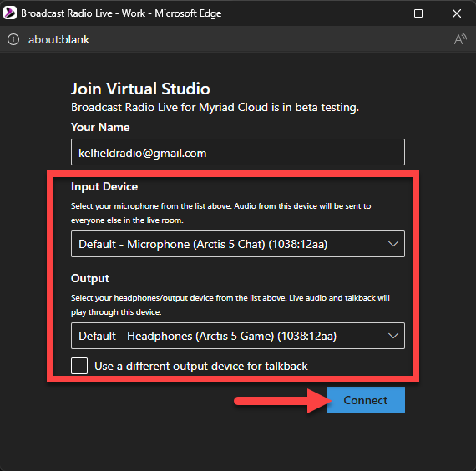Open the site information icon beside about:blank
Screen dimensions: 476x471
pyautogui.click(x=13, y=39)
